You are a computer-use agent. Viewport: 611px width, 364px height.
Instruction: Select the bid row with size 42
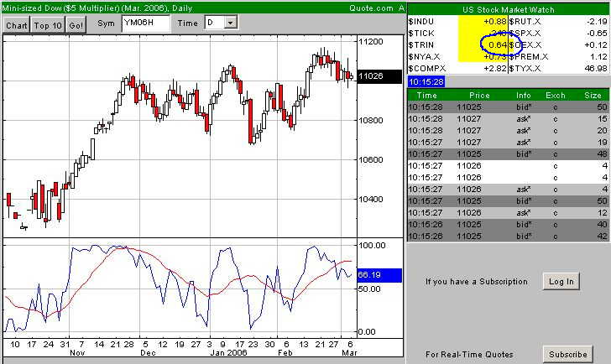(508, 236)
